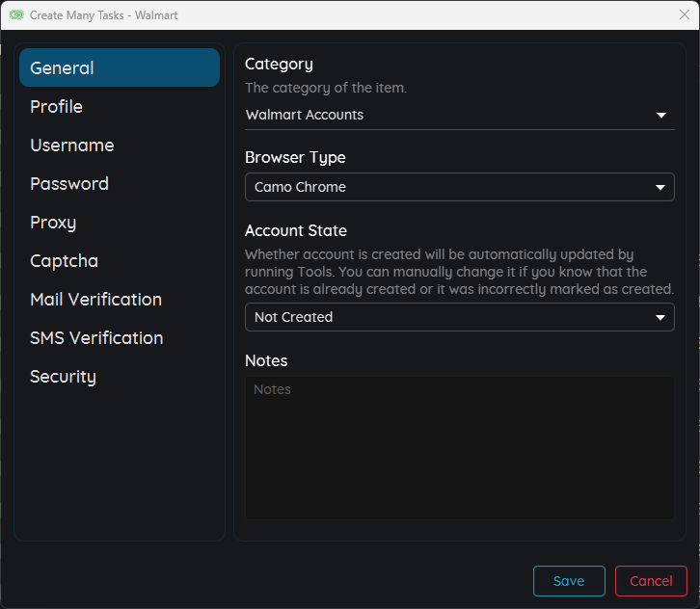
Task: Click the Not Created state selection
Action: pos(444,317)
